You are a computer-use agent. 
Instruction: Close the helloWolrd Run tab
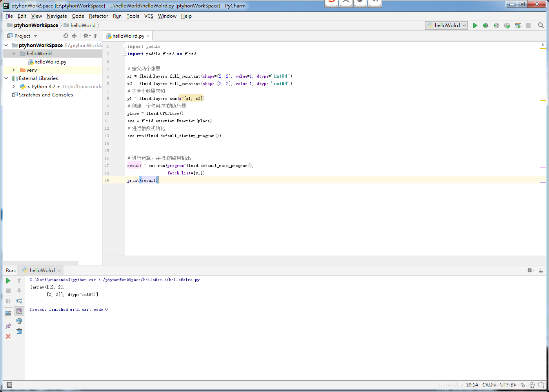(59, 270)
